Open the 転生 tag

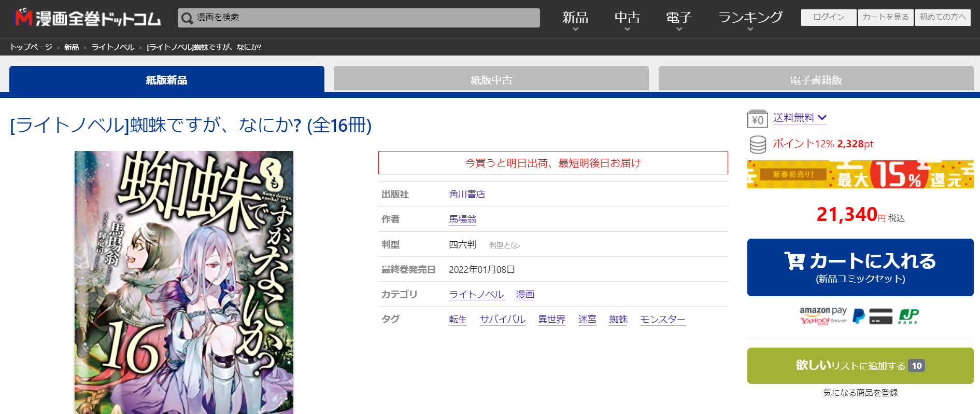pyautogui.click(x=458, y=319)
